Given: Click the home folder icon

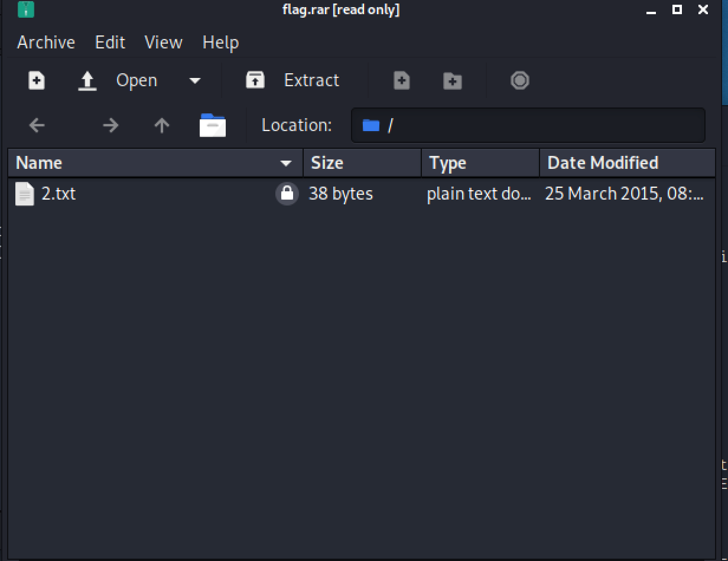Looking at the screenshot, I should [x=213, y=125].
